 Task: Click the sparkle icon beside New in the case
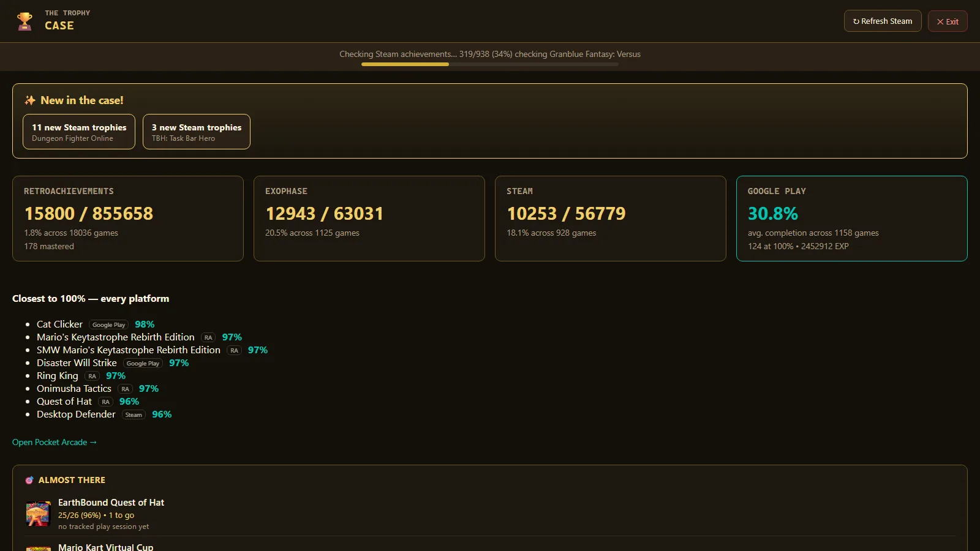(30, 100)
